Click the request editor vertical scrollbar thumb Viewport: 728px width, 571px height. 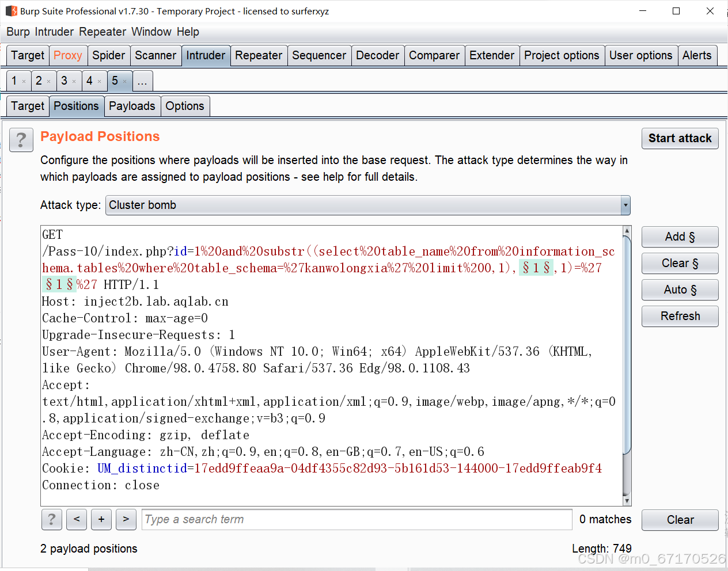(627, 345)
